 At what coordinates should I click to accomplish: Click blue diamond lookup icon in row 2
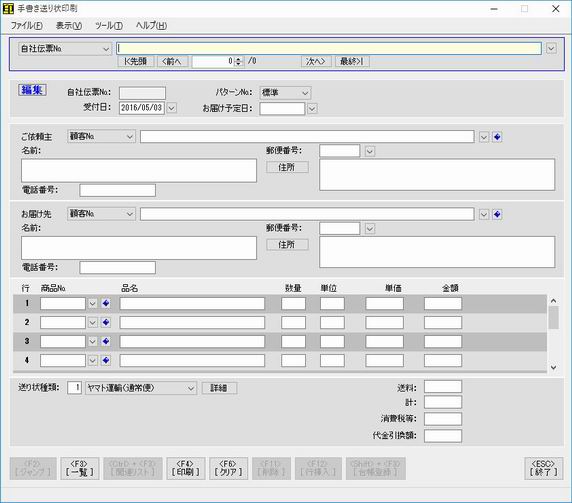106,322
